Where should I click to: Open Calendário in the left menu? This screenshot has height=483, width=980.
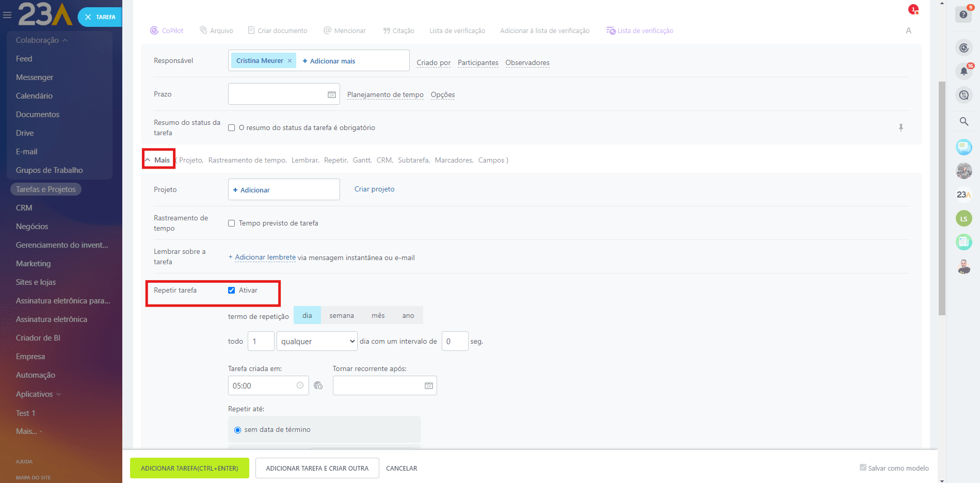pyautogui.click(x=34, y=96)
